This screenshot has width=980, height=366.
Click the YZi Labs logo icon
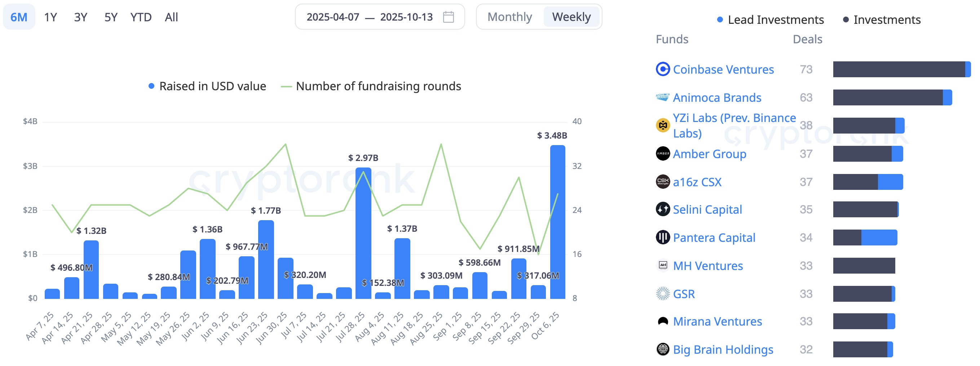[663, 125]
